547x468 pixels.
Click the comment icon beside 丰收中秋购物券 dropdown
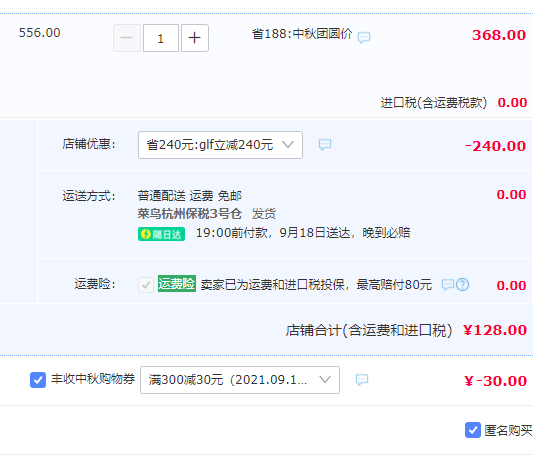tap(362, 379)
